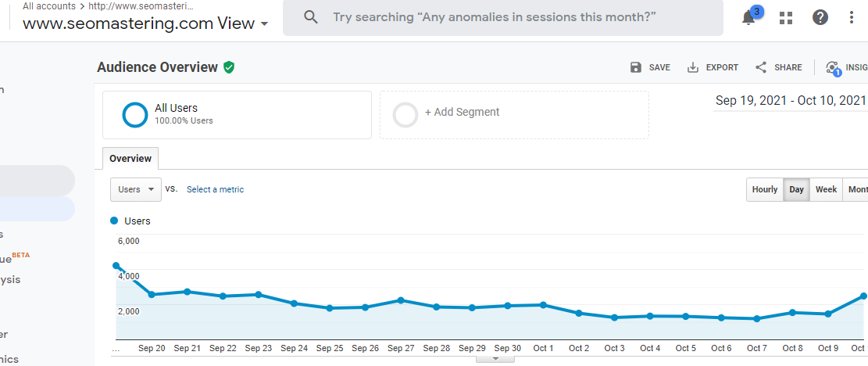Click Select a metric link

[x=215, y=189]
